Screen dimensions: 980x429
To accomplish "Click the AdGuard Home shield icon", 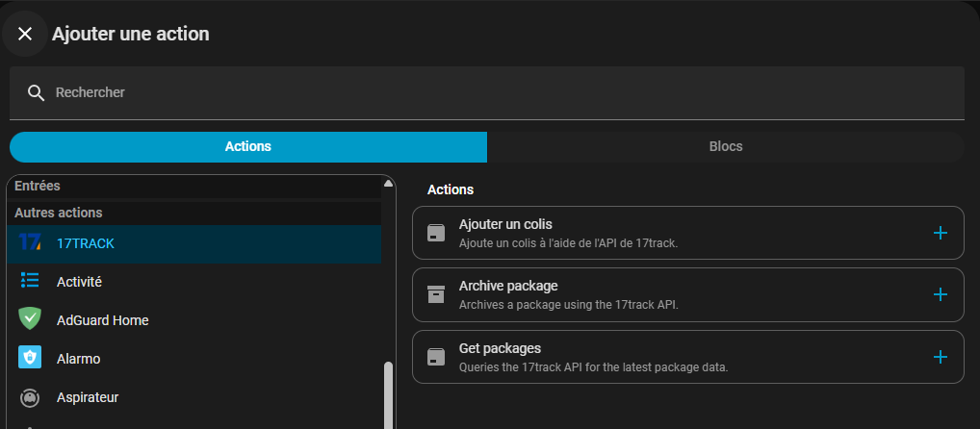I will [30, 319].
